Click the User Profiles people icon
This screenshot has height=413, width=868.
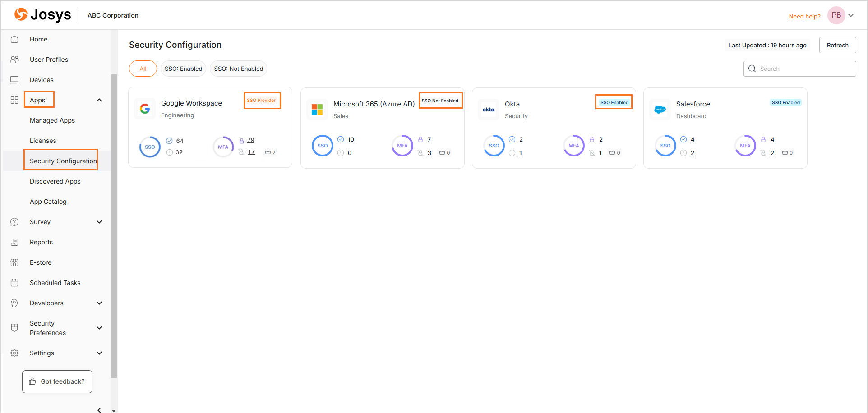[14, 60]
